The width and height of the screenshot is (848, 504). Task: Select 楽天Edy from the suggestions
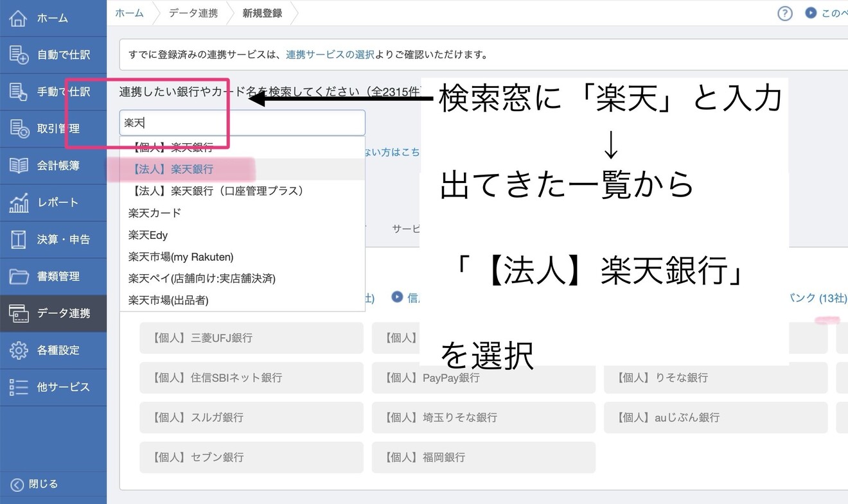pyautogui.click(x=242, y=235)
